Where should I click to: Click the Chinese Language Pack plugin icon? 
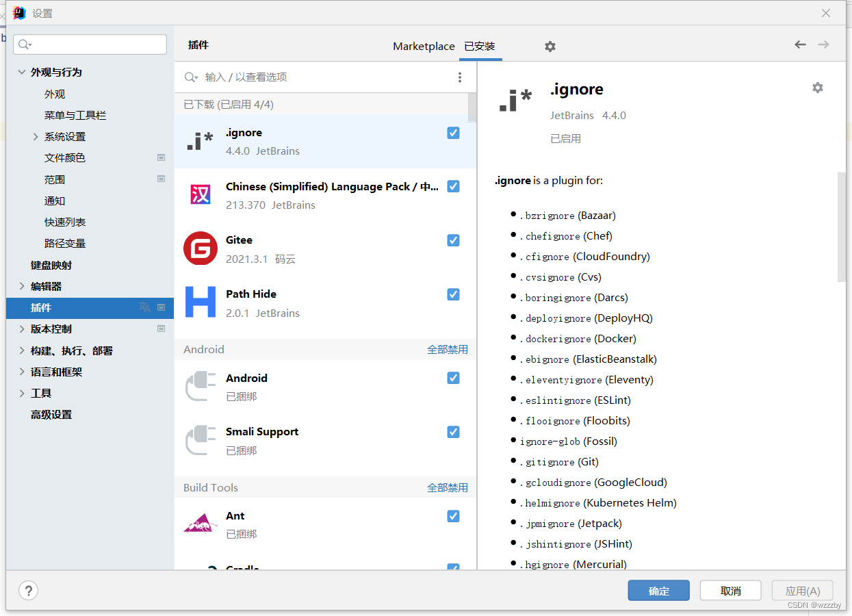click(201, 195)
